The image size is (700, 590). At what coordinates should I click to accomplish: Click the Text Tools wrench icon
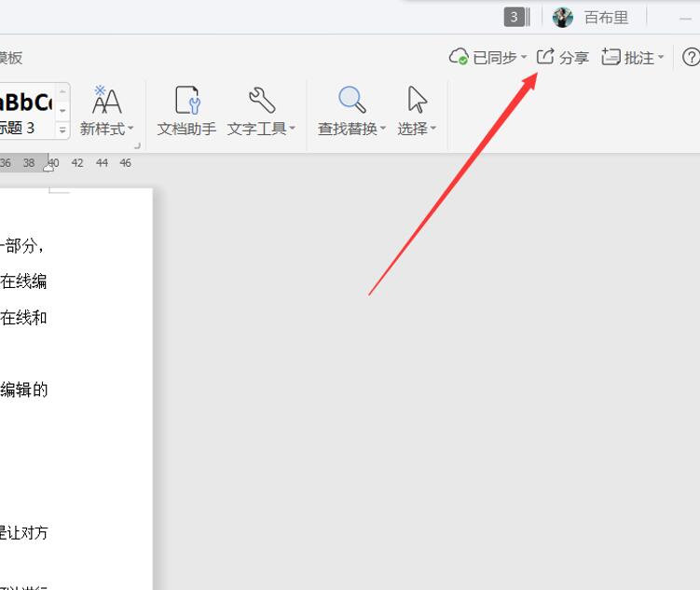262,100
